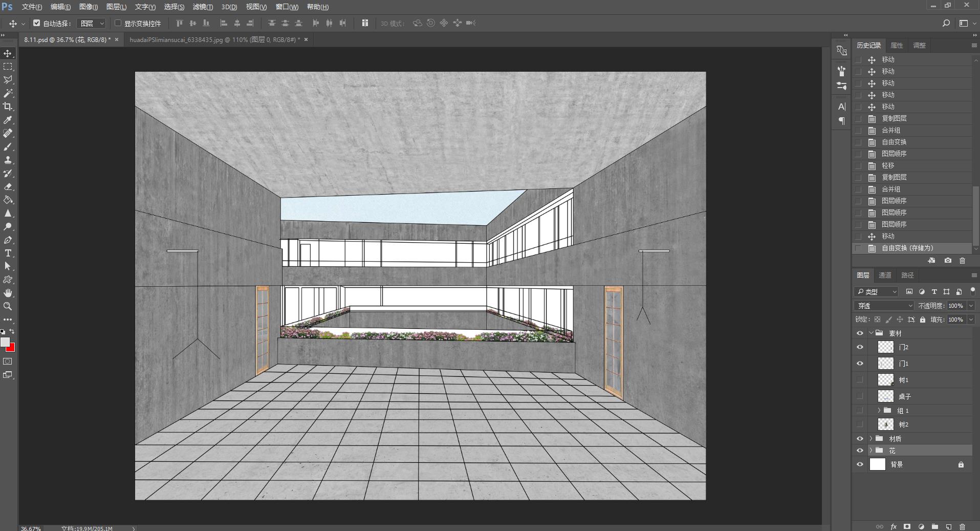Select the Healing Brush tool

click(8, 133)
